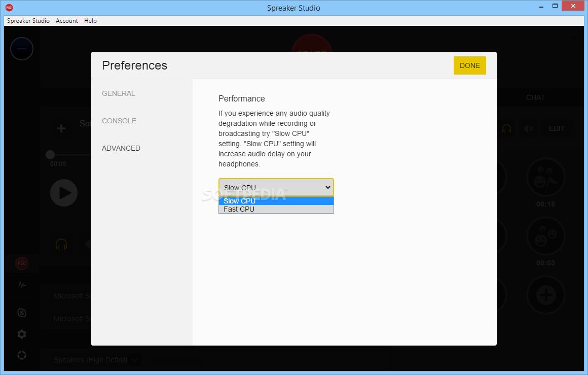
Task: Add a track with the plus icon
Action: tap(61, 128)
